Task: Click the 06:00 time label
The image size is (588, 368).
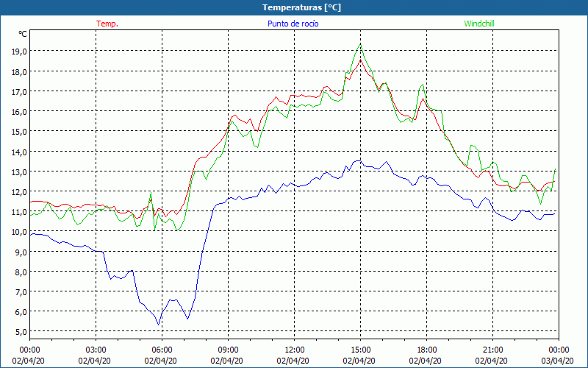Action: coord(162,350)
